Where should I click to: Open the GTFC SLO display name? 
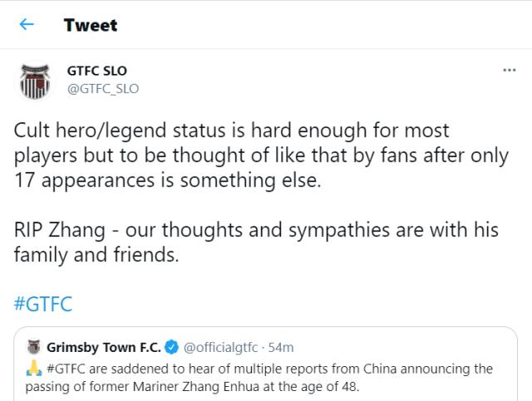[x=96, y=71]
